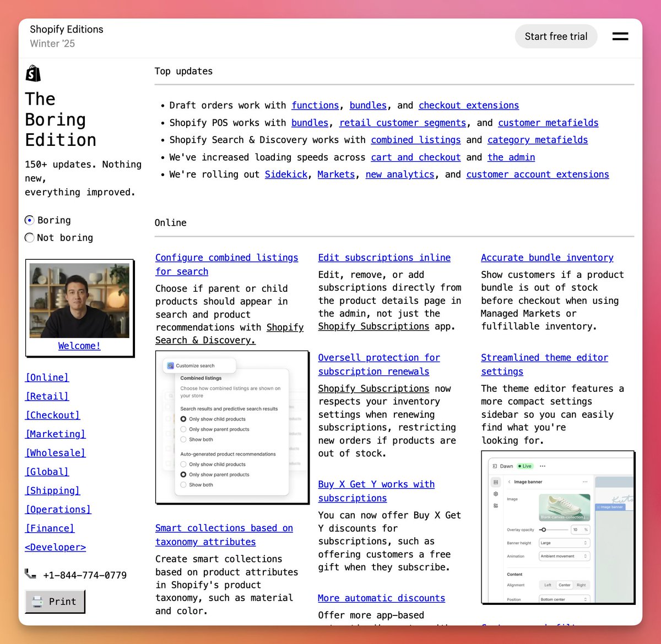Click the telephone icon beside the phone number
Image resolution: width=661 pixels, height=644 pixels.
[30, 574]
